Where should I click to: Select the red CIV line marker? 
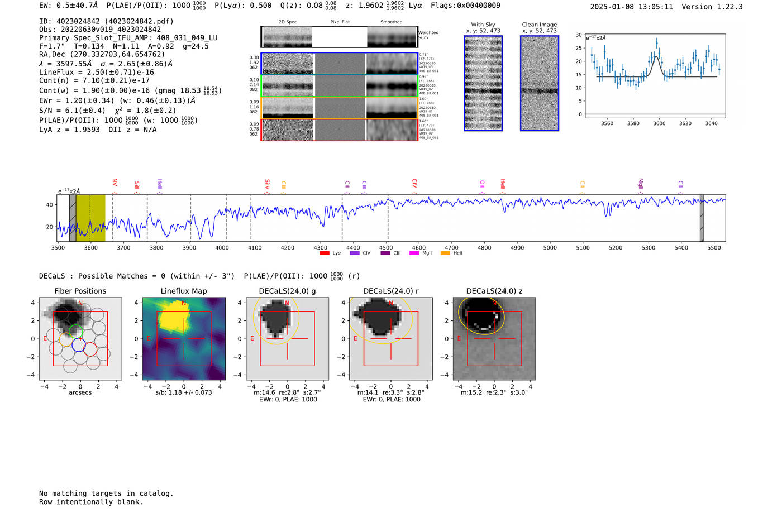point(414,184)
